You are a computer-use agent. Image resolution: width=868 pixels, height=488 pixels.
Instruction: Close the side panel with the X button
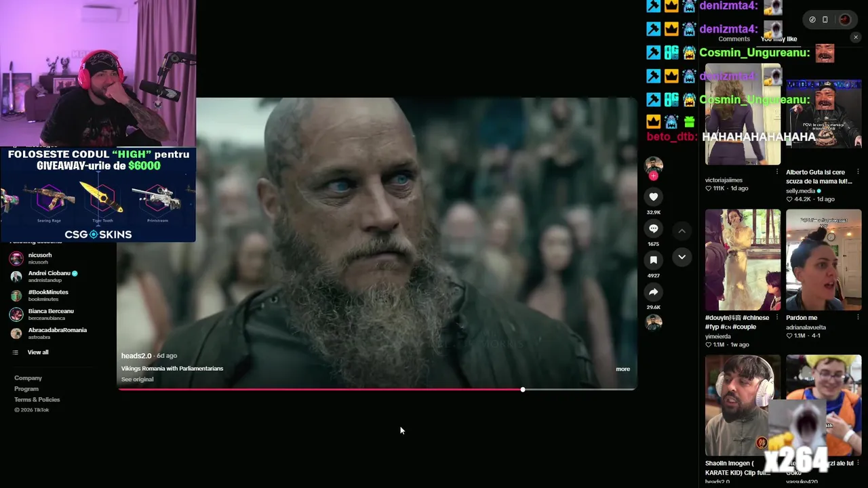click(855, 37)
